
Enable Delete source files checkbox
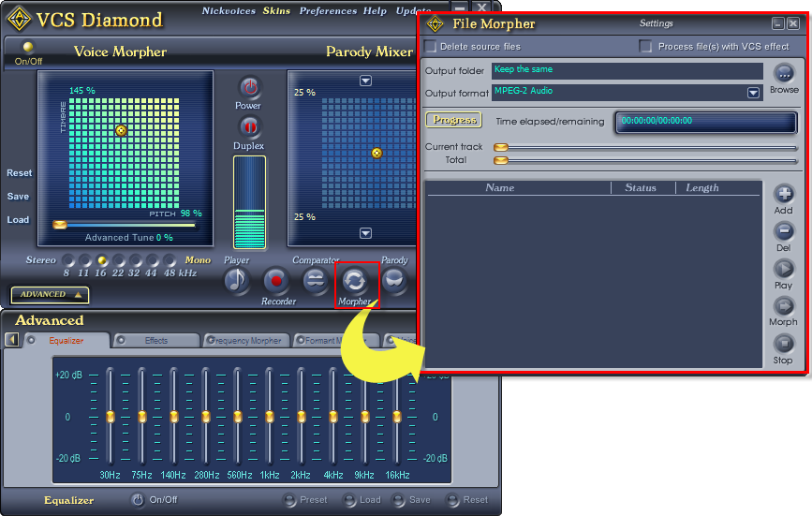tap(430, 47)
